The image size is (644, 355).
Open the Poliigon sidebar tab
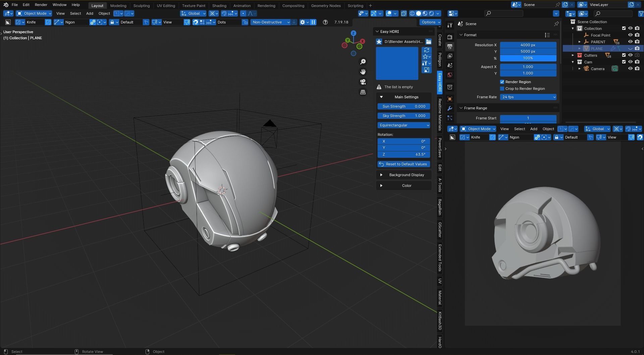click(440, 59)
